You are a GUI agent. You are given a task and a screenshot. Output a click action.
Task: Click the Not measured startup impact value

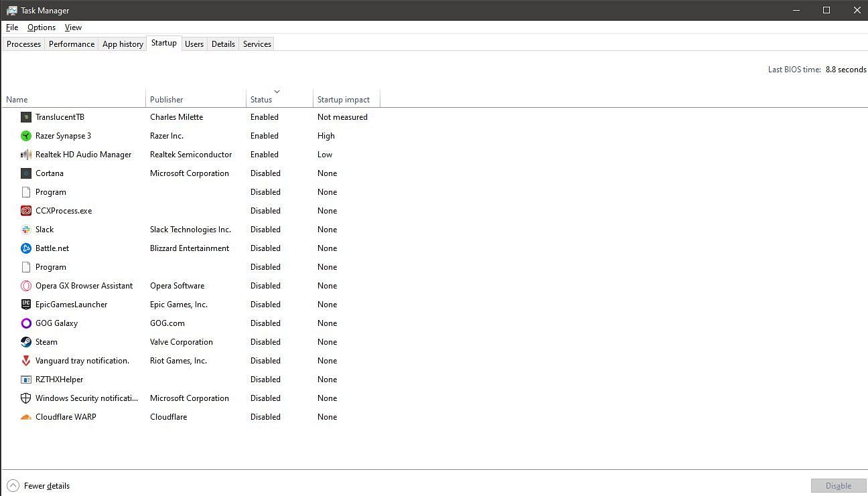tap(342, 117)
